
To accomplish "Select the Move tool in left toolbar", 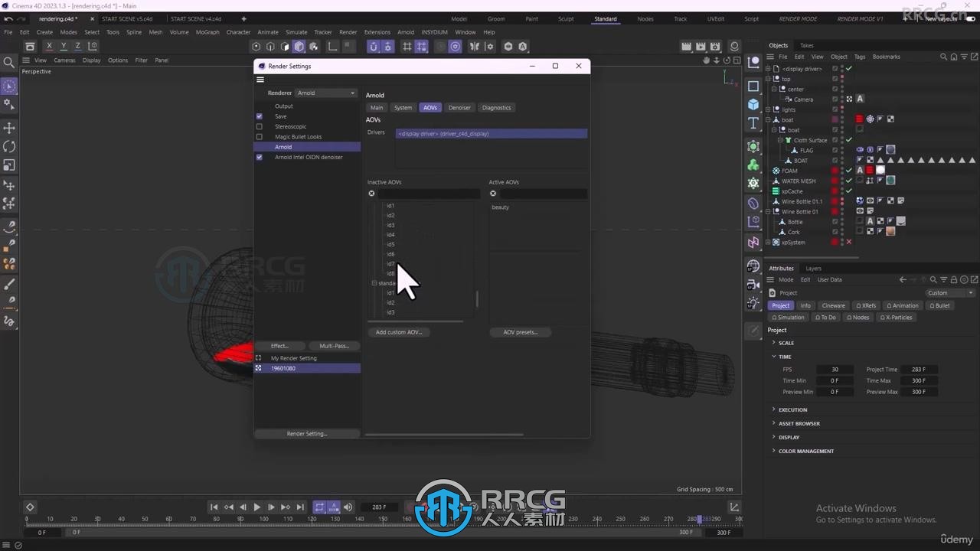I will click(x=9, y=128).
